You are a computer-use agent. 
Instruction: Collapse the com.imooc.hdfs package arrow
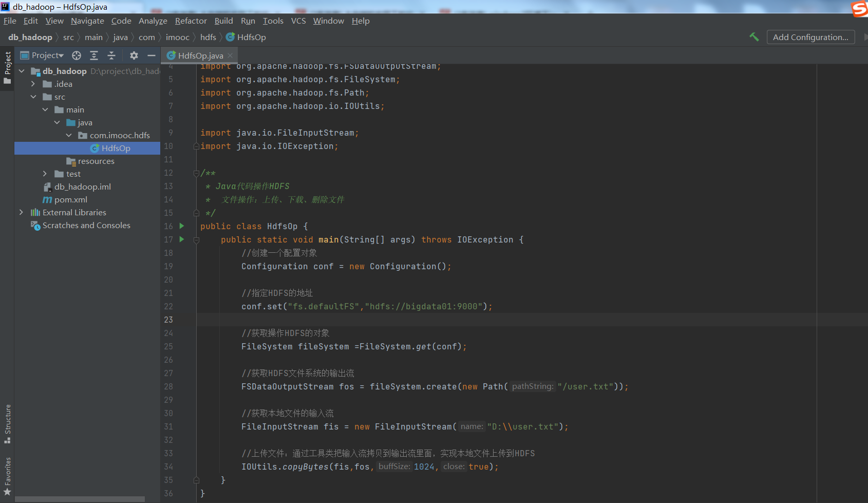click(69, 136)
